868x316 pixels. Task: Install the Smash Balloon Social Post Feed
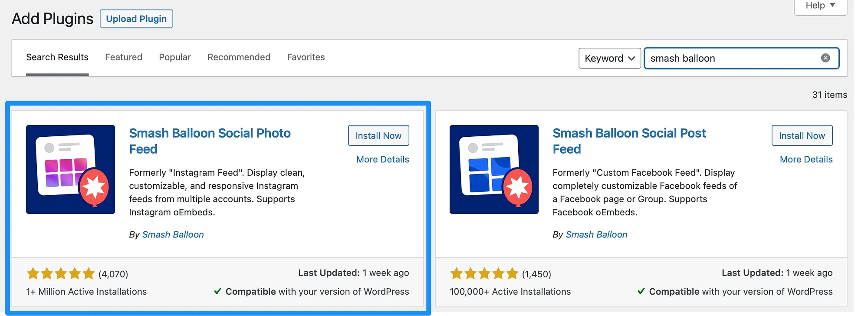click(802, 135)
